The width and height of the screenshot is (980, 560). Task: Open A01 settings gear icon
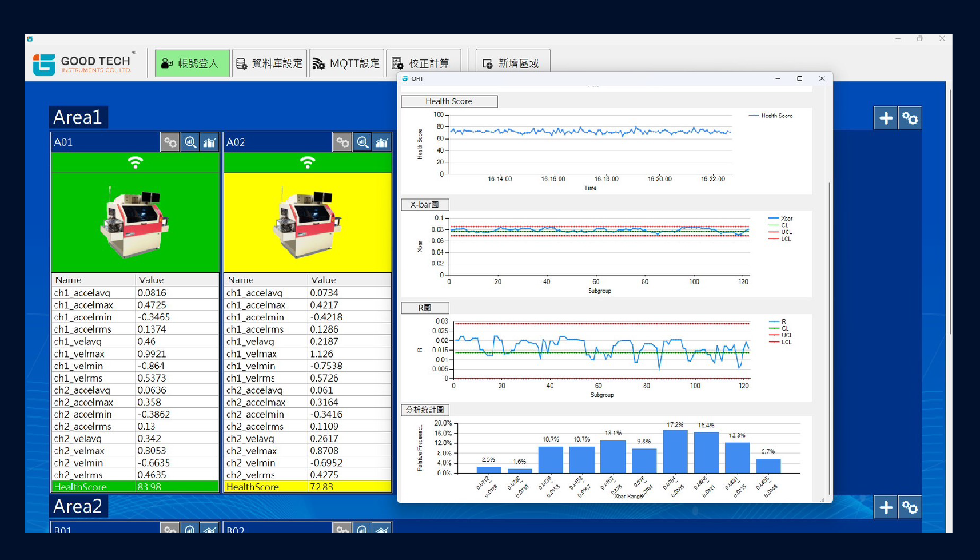coord(170,142)
